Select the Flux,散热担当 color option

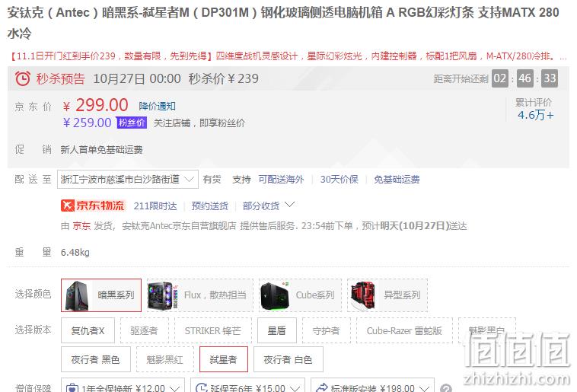click(x=200, y=295)
